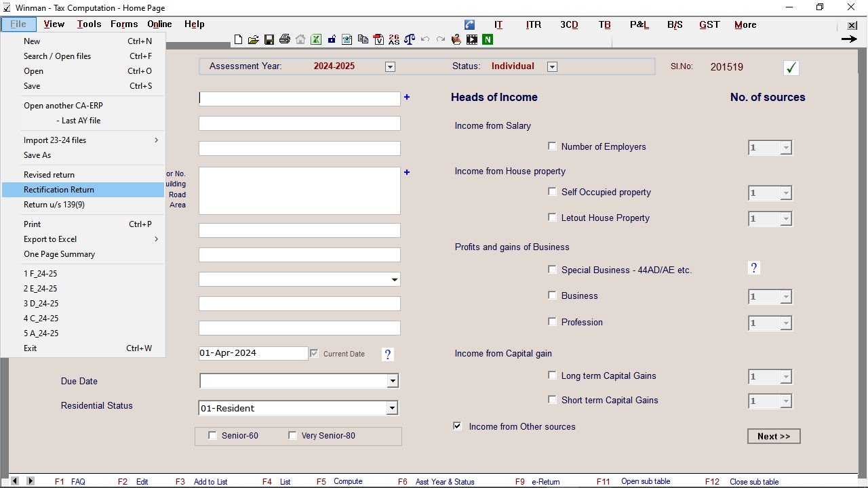Open sources dropdown for Letout House Property

[x=786, y=219]
